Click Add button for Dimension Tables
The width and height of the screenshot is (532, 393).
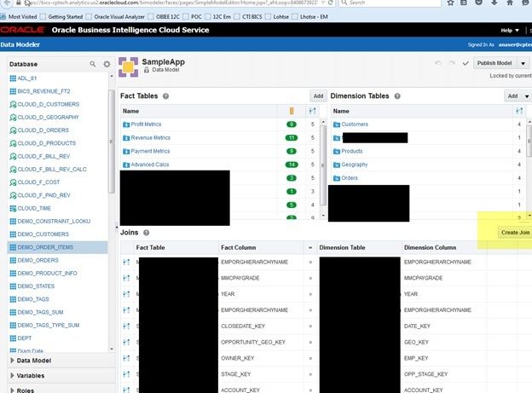coord(512,96)
